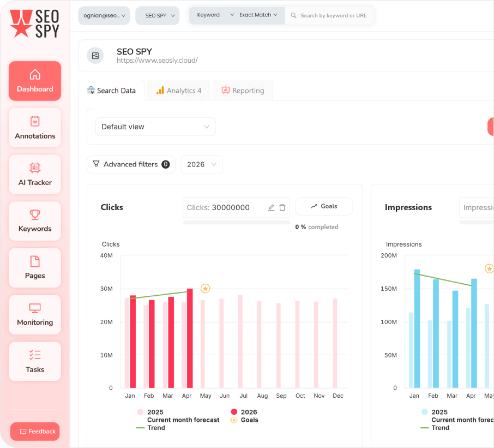This screenshot has width=494, height=448.
Task: Toggle 2025 series in Impressions legend
Action: (435, 412)
